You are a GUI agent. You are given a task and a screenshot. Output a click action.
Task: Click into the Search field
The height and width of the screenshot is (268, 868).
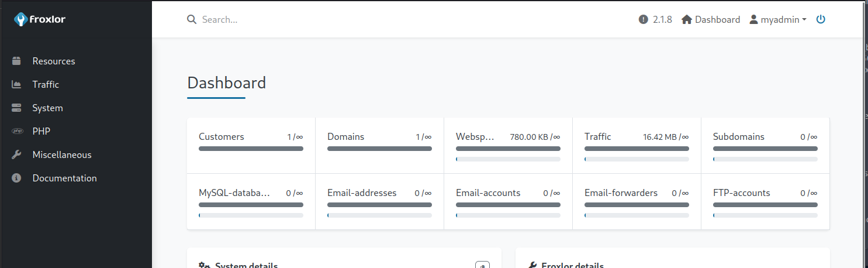tap(351, 19)
